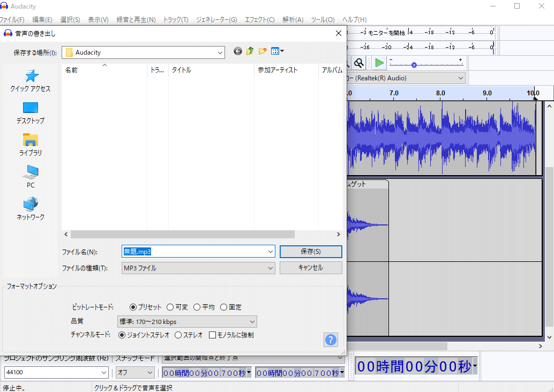The image size is (554, 392).
Task: Expand the 保存する場所 Audacity folder dropdown
Action: point(220,53)
